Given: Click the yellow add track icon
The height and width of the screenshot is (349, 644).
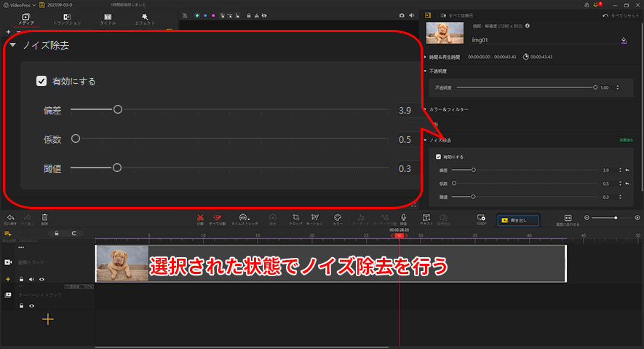Looking at the screenshot, I should click(7, 233).
